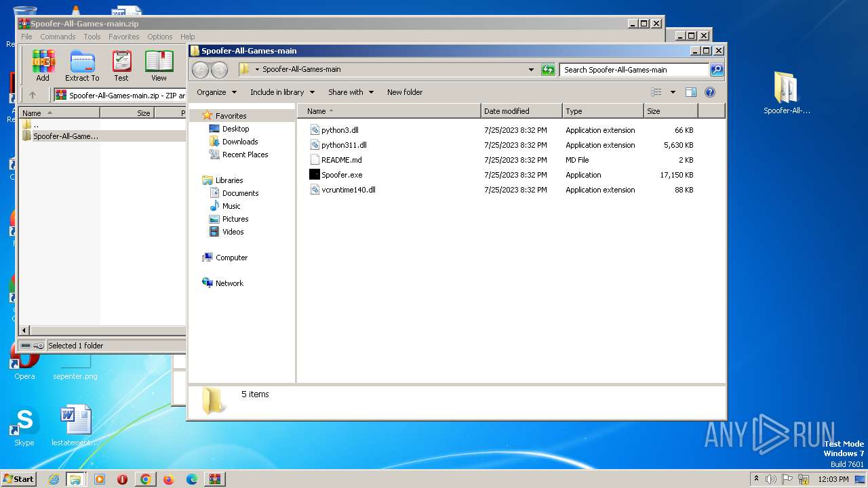Sort by Type column header
This screenshot has width=868, height=488.
point(603,111)
